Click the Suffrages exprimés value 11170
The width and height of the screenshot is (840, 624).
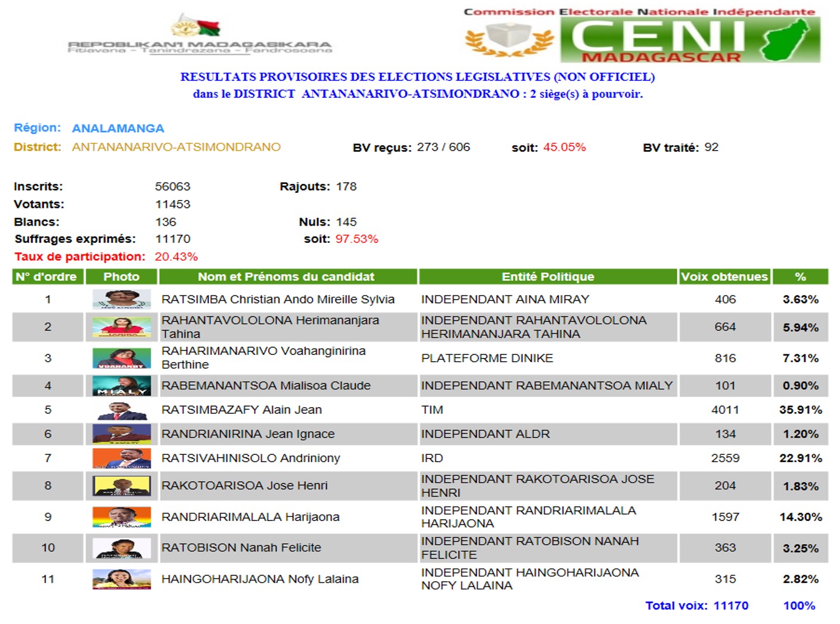173,239
